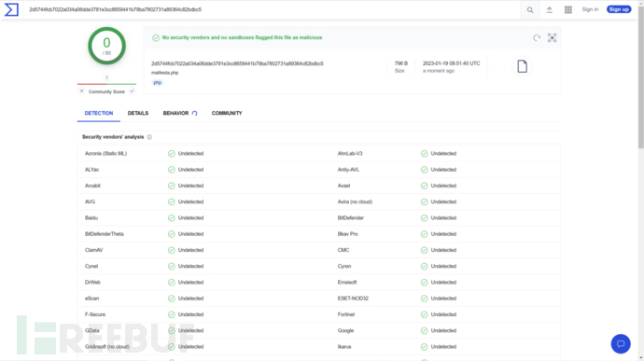
Task: Click the DrWeb Undetected check icon
Action: [x=172, y=283]
